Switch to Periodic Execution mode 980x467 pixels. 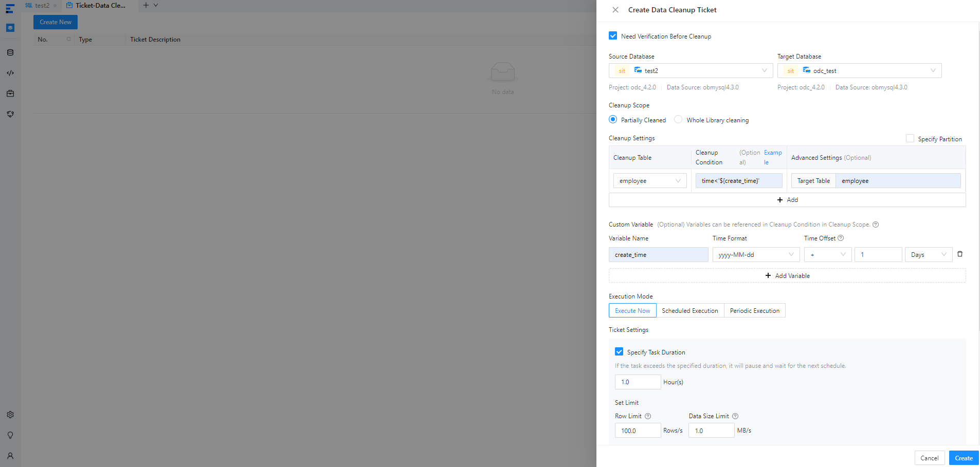pyautogui.click(x=754, y=311)
